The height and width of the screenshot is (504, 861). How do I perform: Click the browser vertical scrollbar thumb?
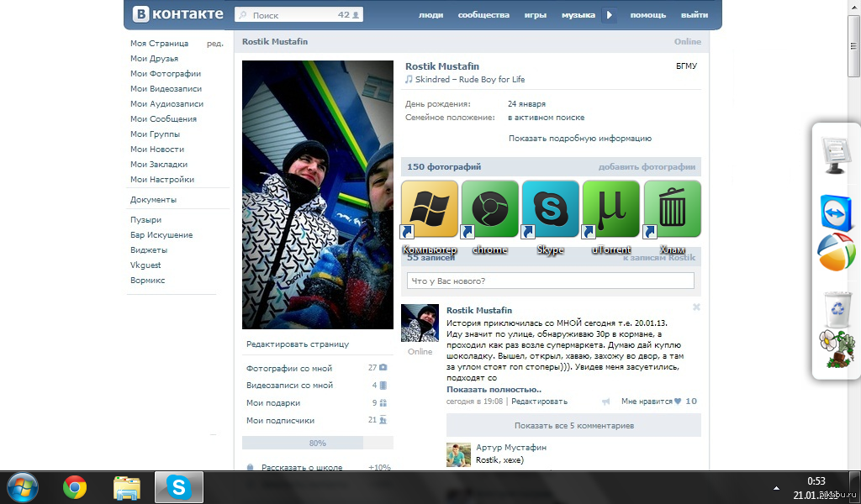[853, 47]
